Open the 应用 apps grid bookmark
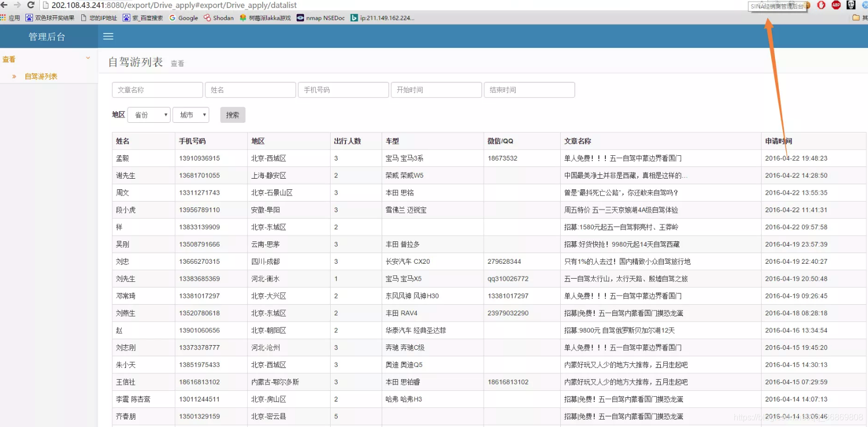The width and height of the screenshot is (868, 427). (10, 18)
